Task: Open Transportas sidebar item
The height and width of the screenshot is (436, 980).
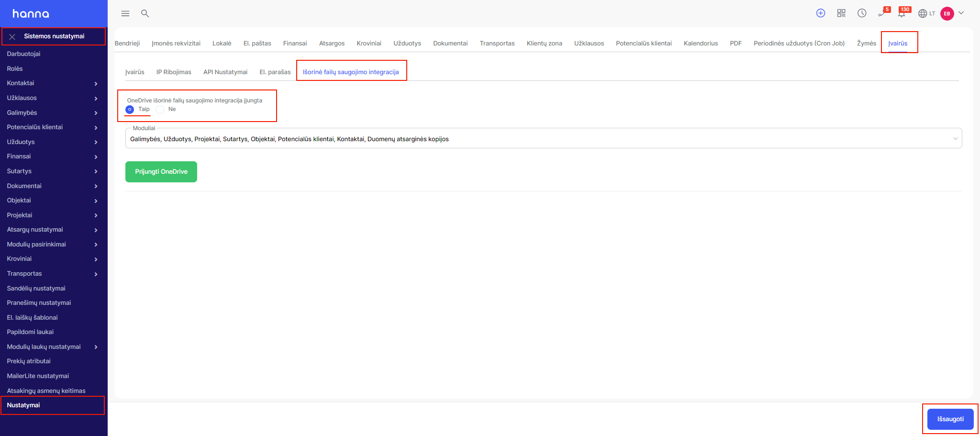Action: pos(24,273)
